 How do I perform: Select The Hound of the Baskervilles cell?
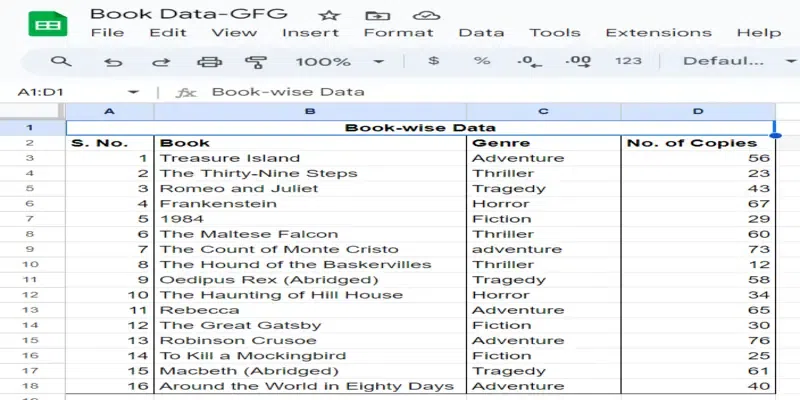tap(310, 264)
